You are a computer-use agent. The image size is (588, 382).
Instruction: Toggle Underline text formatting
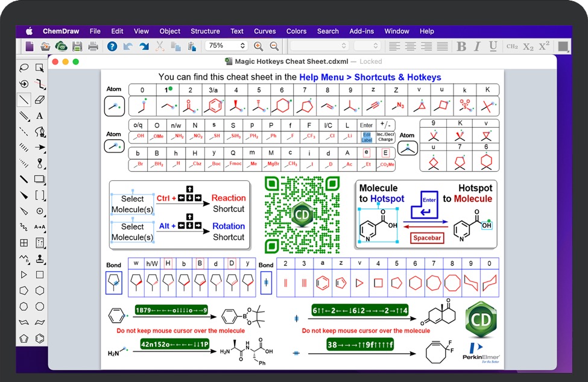coord(493,46)
